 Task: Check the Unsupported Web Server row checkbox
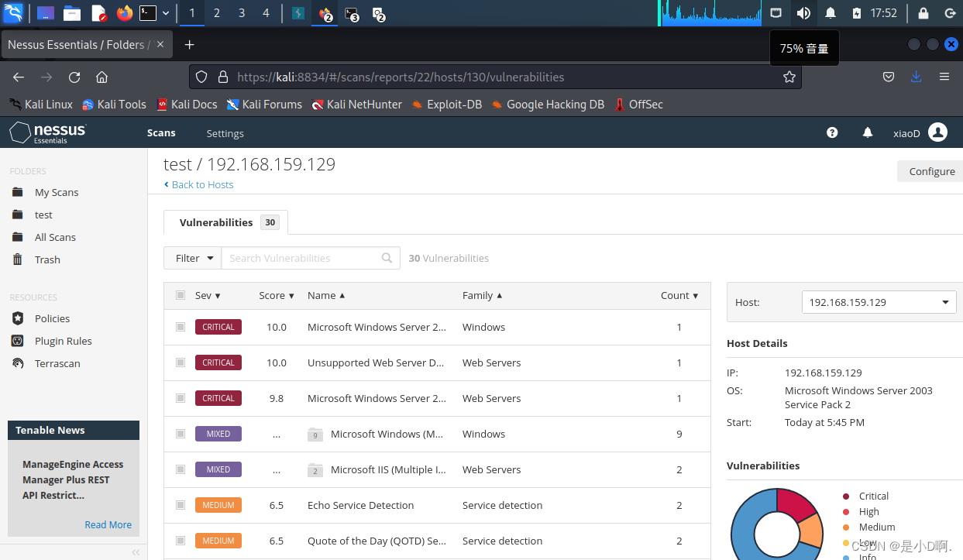[x=181, y=362]
